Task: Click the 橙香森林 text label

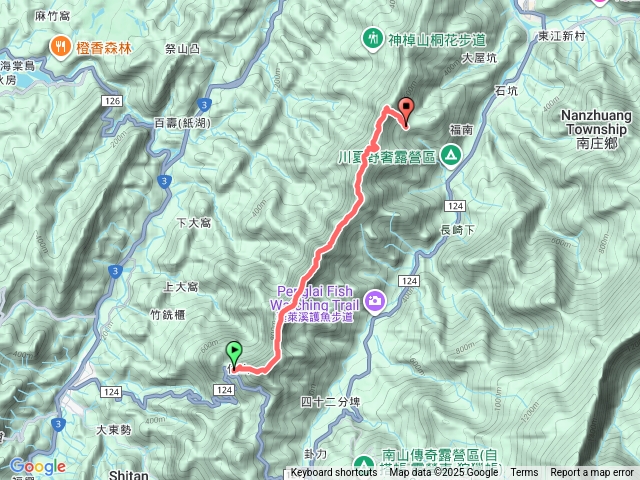Action: tap(104, 48)
